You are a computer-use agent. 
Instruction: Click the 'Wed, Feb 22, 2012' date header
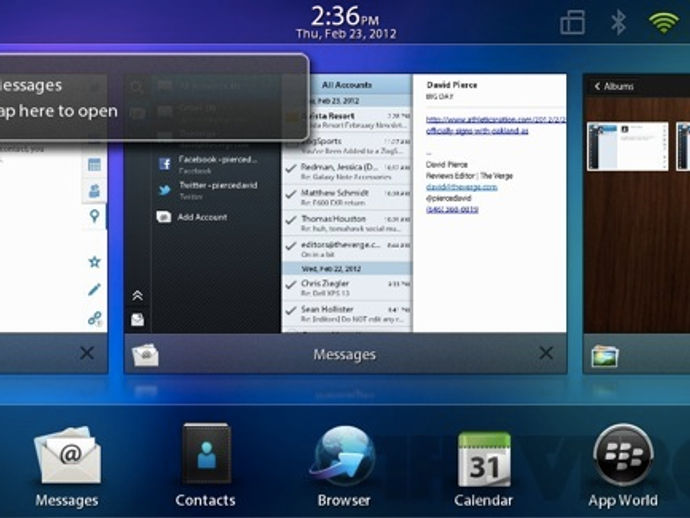pos(347,268)
